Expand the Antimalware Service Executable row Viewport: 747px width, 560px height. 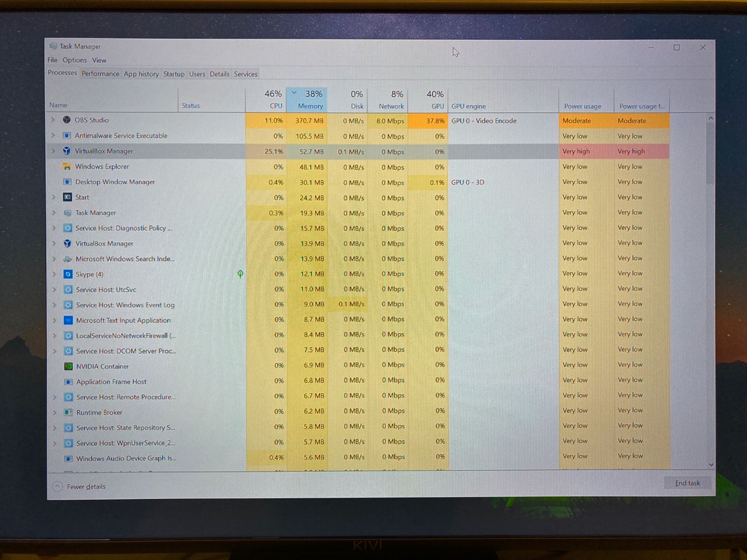pos(53,135)
